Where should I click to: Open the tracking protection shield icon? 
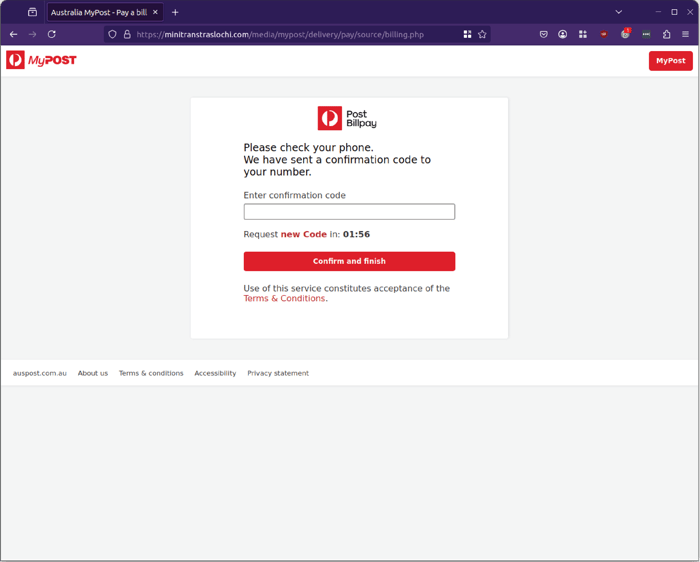[x=112, y=34]
